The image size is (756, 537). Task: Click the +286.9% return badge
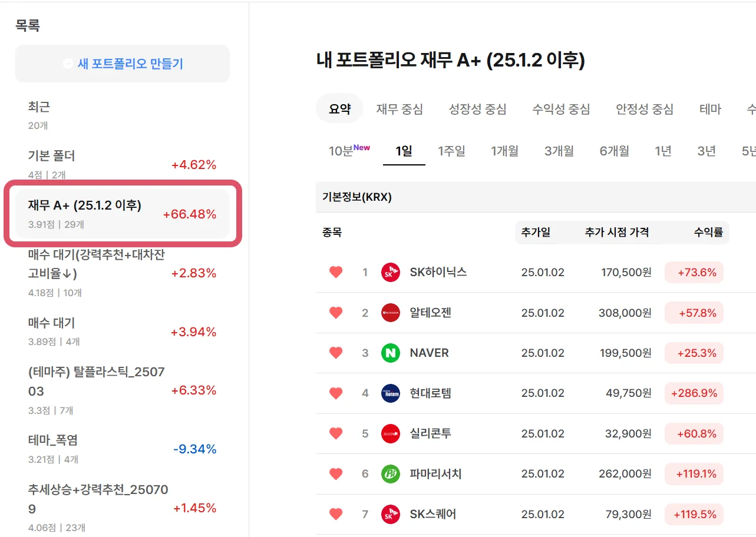pos(694,393)
